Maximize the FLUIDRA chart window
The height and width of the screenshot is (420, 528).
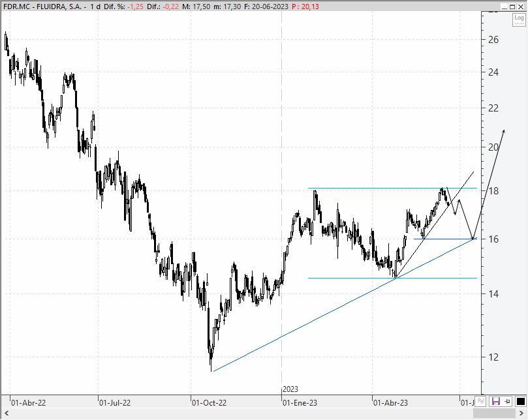click(x=512, y=7)
